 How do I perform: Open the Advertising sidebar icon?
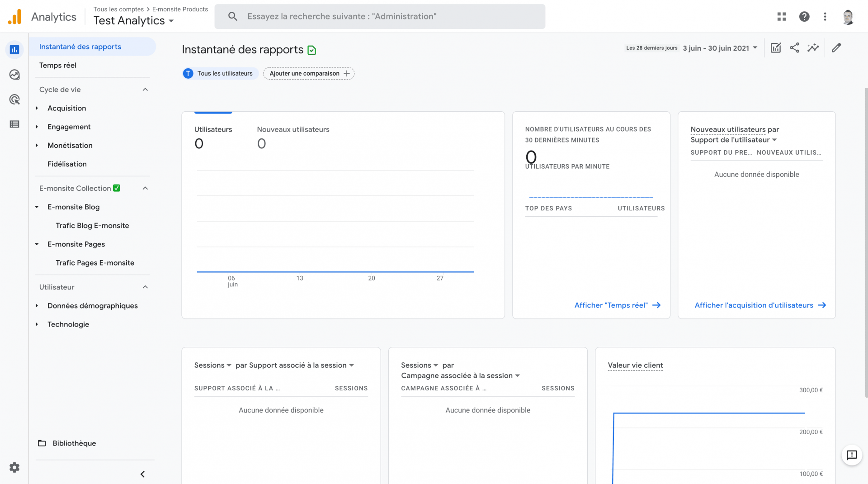tap(14, 100)
